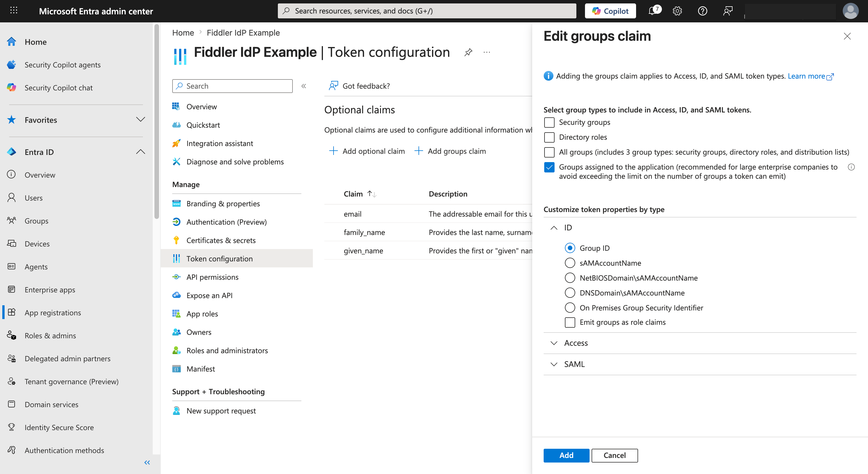The image size is (868, 474).
Task: Uncheck Groups assigned to the application
Action: 549,167
